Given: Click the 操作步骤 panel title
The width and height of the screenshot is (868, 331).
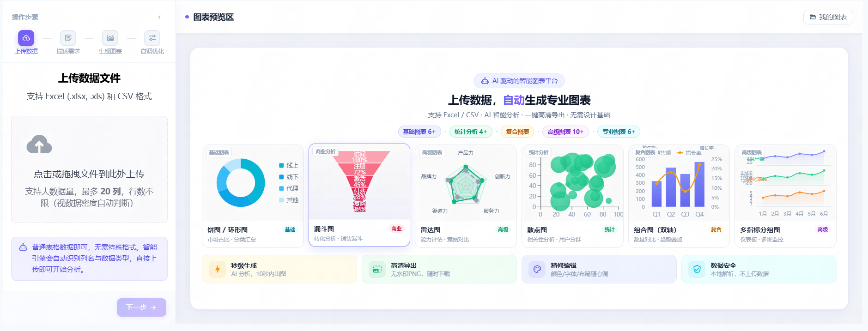Looking at the screenshot, I should tap(25, 17).
